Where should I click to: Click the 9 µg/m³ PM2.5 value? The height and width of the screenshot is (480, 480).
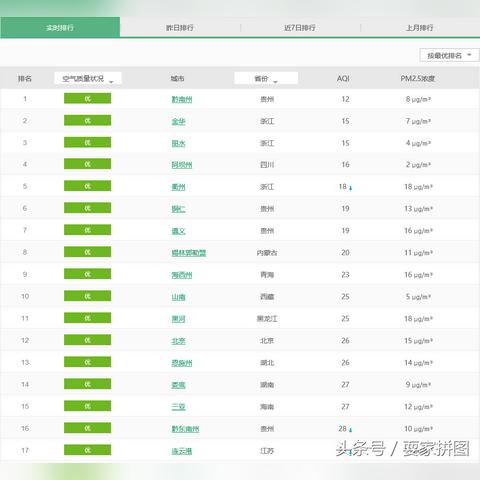[x=418, y=385]
